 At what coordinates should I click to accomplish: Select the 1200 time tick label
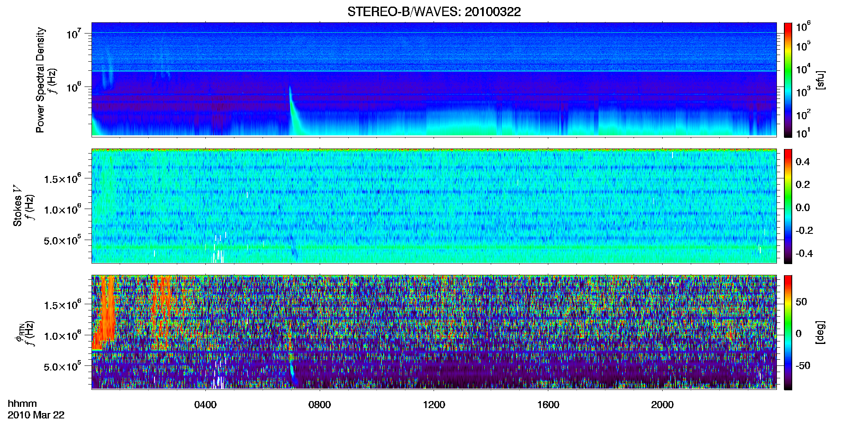[x=434, y=405]
